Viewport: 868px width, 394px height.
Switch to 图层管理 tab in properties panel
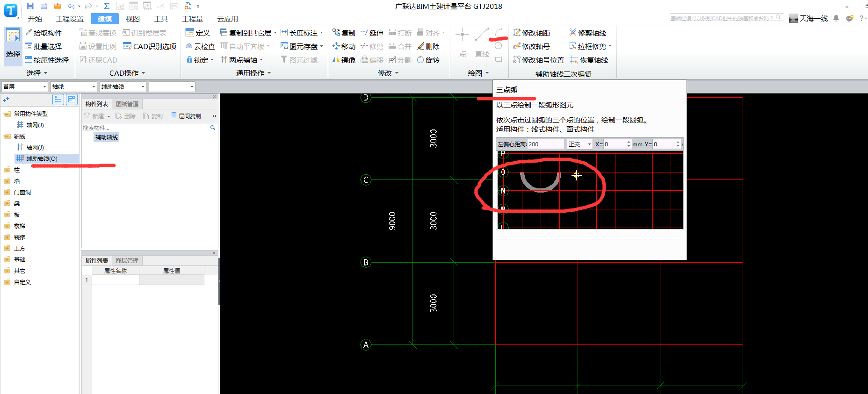coord(127,261)
